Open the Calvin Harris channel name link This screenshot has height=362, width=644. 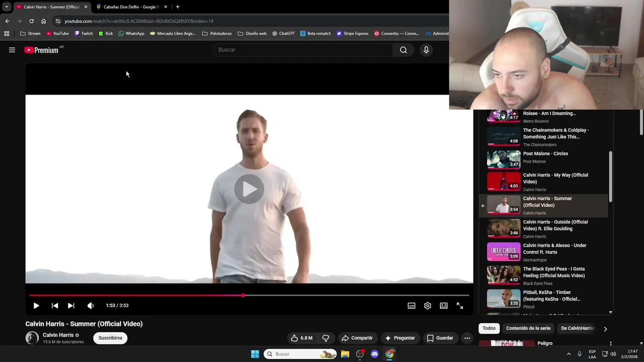pos(58,335)
